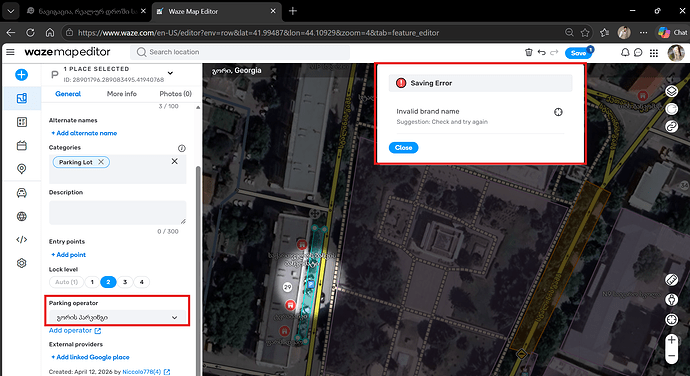
Task: Clear all categories with the X
Action: point(174,161)
